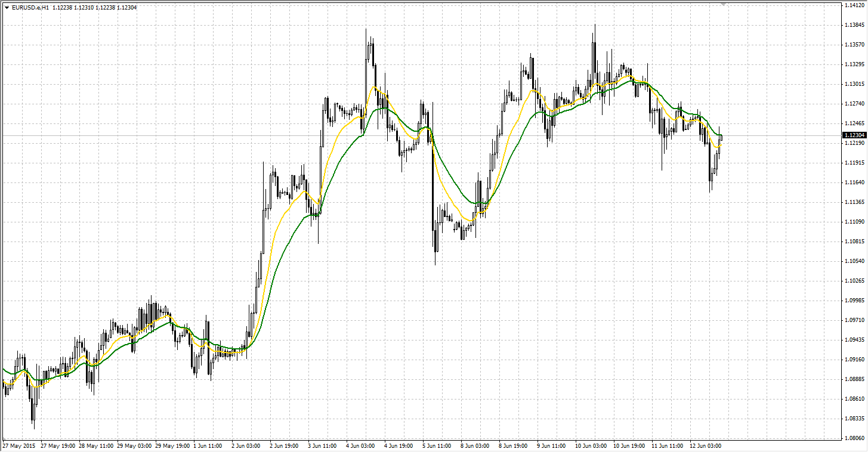Click the 1.11365 price scale label

[x=854, y=202]
